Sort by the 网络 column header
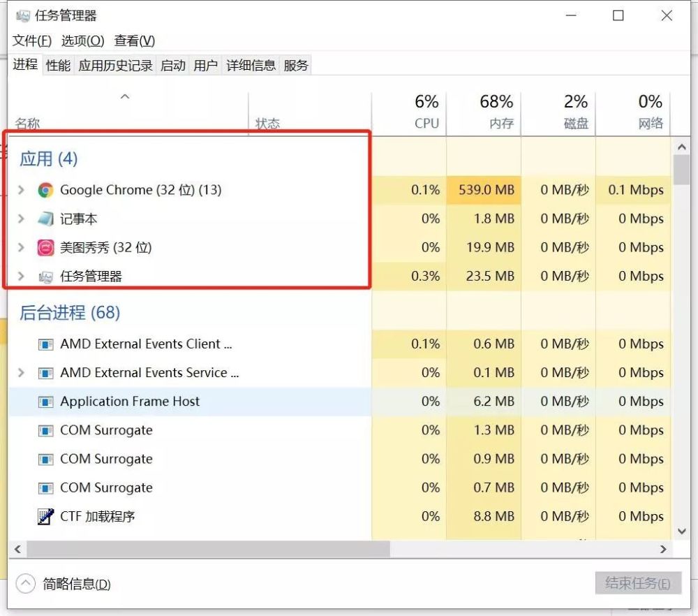 tap(633, 114)
